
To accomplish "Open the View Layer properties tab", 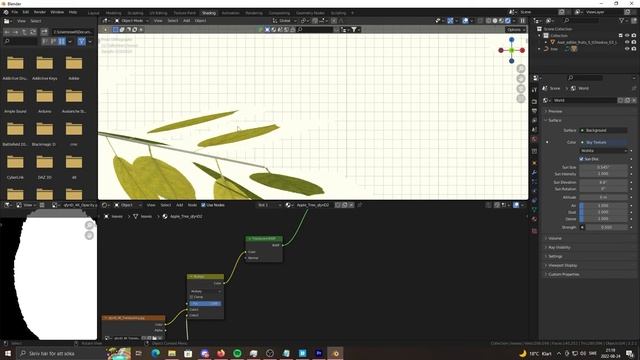I will coord(534,120).
